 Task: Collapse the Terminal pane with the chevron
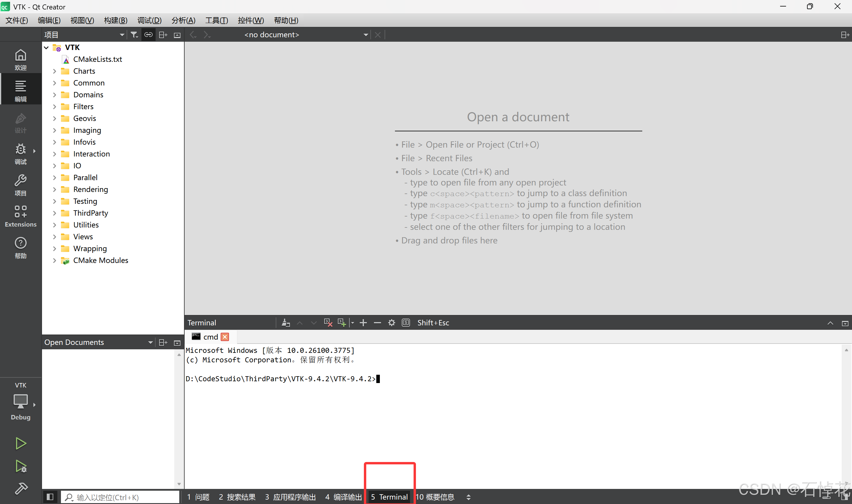(830, 323)
